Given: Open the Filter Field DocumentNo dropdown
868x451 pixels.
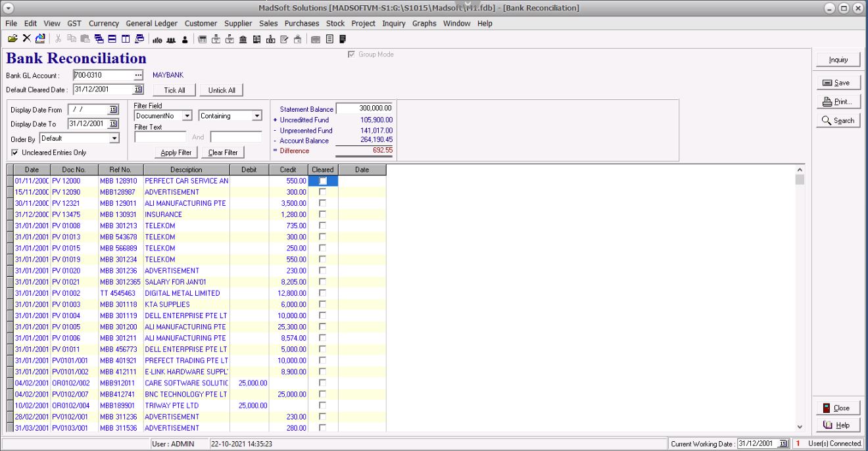Looking at the screenshot, I should tap(187, 116).
